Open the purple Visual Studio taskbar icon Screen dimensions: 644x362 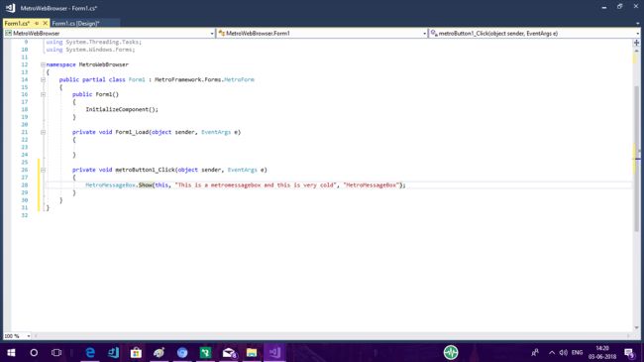[274, 352]
